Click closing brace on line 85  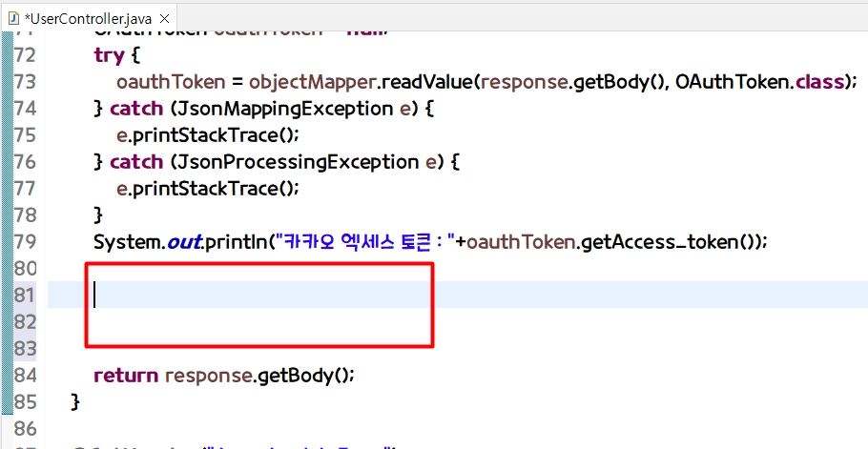click(76, 401)
